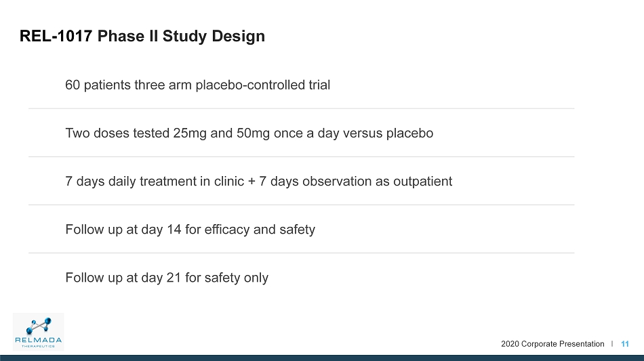The width and height of the screenshot is (644, 361).
Task: Click the '60 patients three arm' line
Action: coord(197,85)
